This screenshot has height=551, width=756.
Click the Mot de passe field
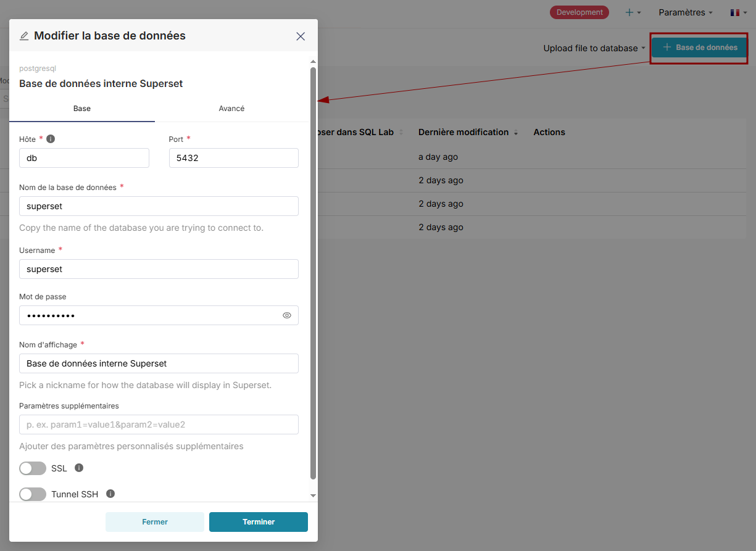coord(159,315)
